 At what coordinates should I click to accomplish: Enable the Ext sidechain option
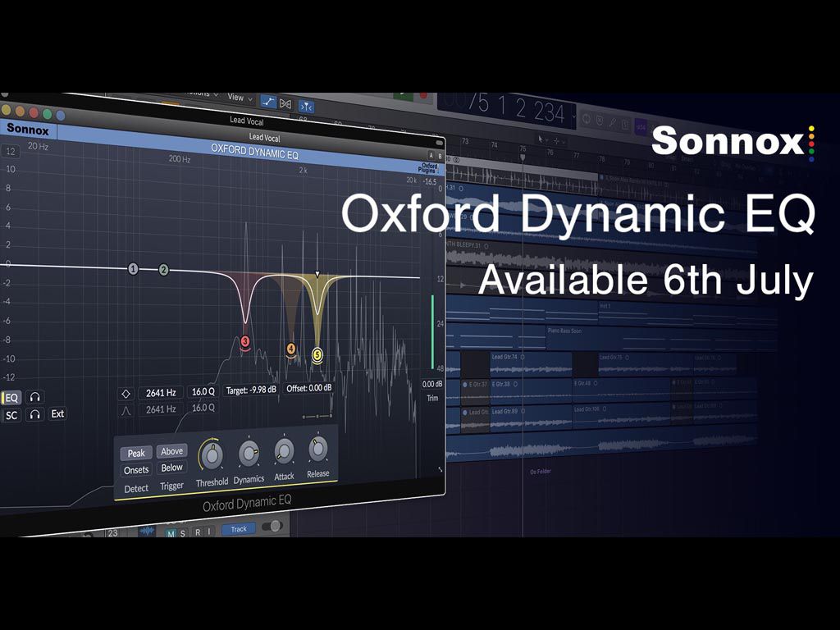(x=57, y=414)
